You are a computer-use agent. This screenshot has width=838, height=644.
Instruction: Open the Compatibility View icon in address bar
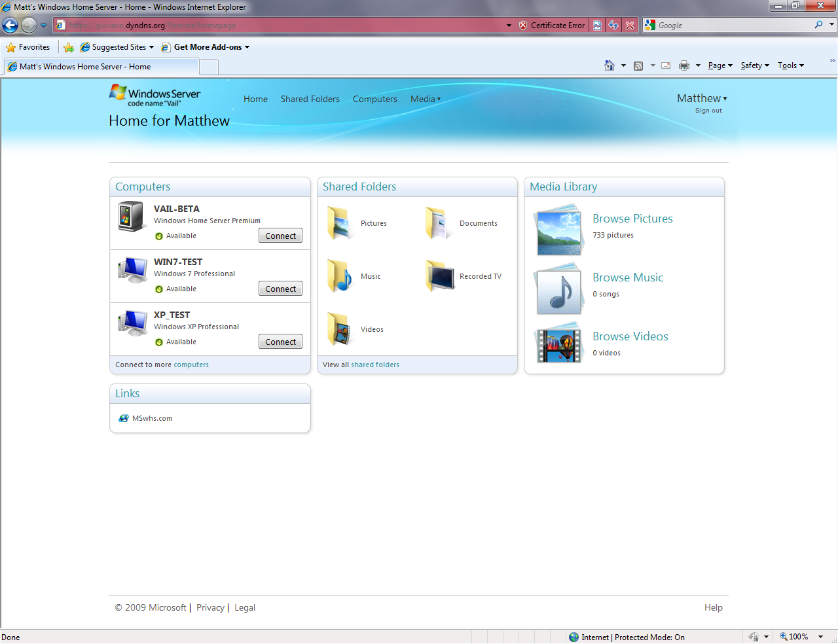(597, 26)
